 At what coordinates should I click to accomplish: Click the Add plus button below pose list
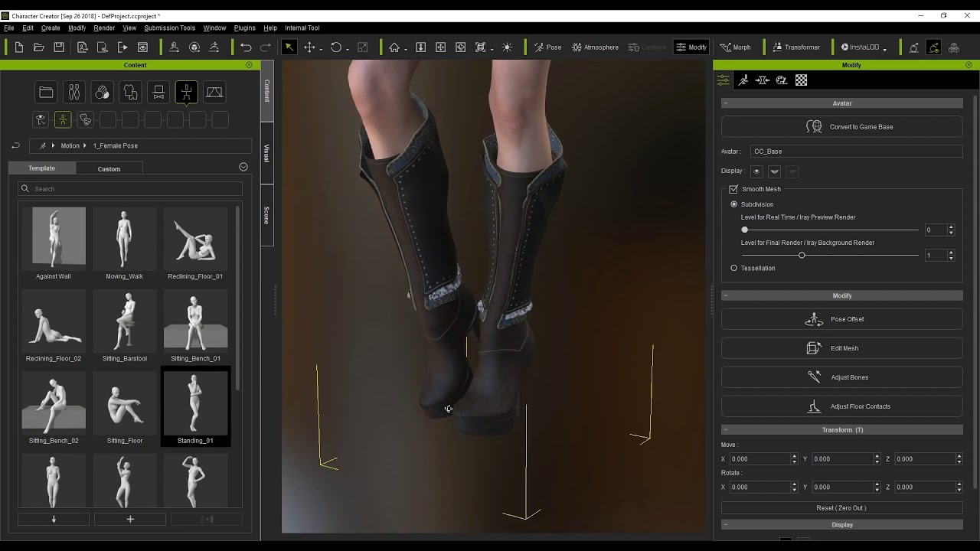point(130,519)
